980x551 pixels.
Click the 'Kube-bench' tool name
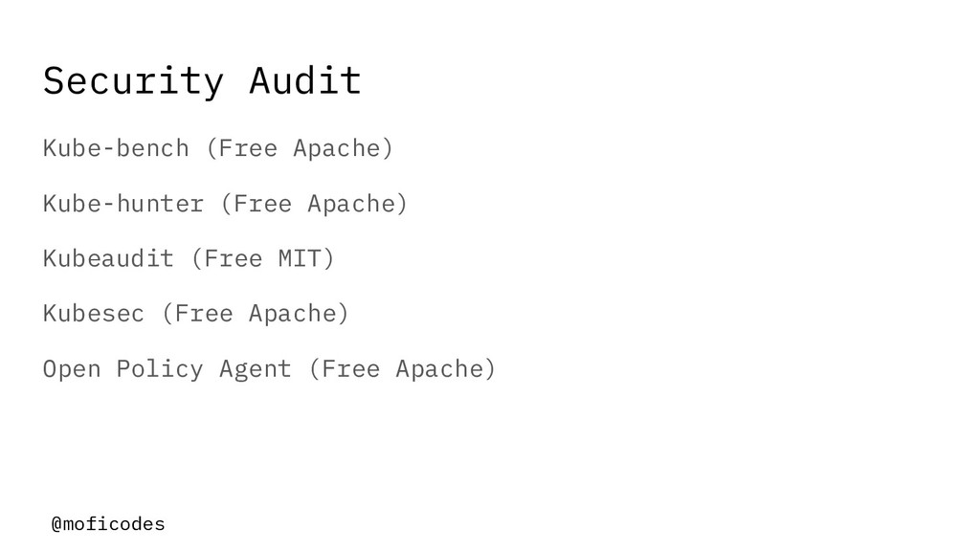(x=116, y=148)
